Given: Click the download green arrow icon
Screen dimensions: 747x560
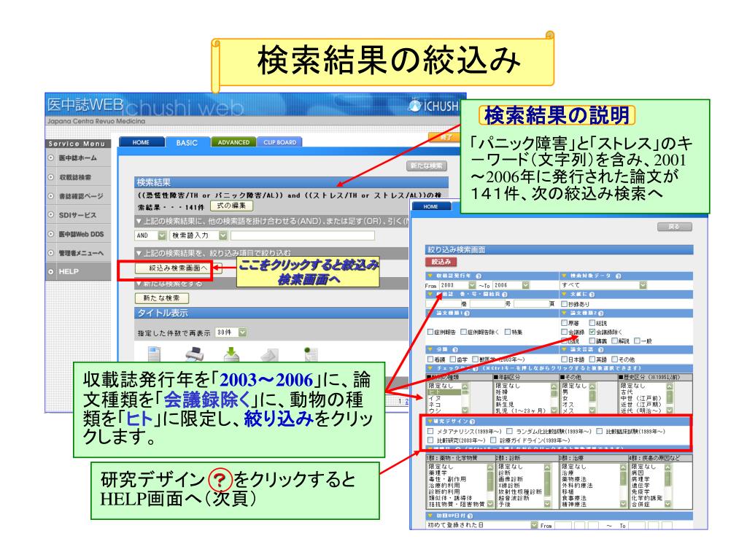Looking at the screenshot, I should [x=231, y=354].
